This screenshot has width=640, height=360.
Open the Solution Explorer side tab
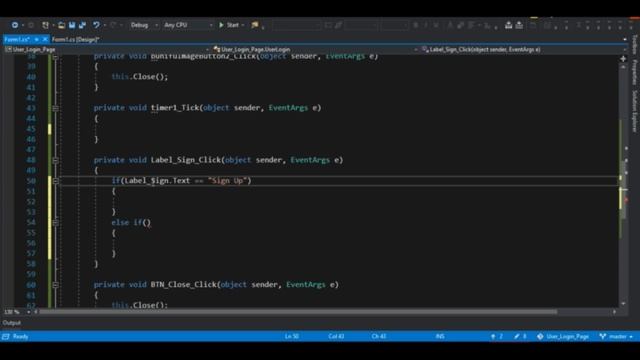click(635, 111)
